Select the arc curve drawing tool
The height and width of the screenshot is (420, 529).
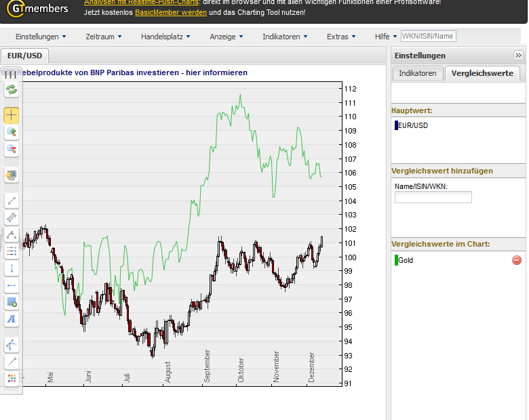(x=11, y=234)
